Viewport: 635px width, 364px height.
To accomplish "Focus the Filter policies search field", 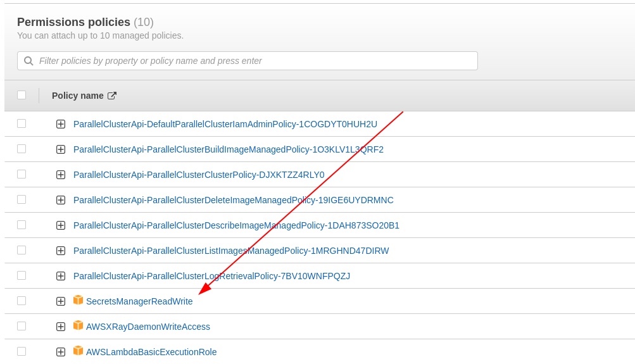I will pos(248,61).
